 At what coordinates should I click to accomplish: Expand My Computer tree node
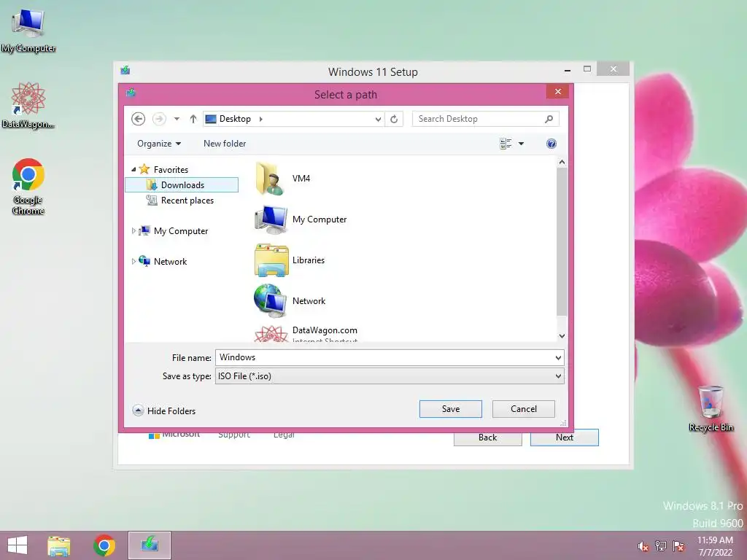tap(134, 231)
